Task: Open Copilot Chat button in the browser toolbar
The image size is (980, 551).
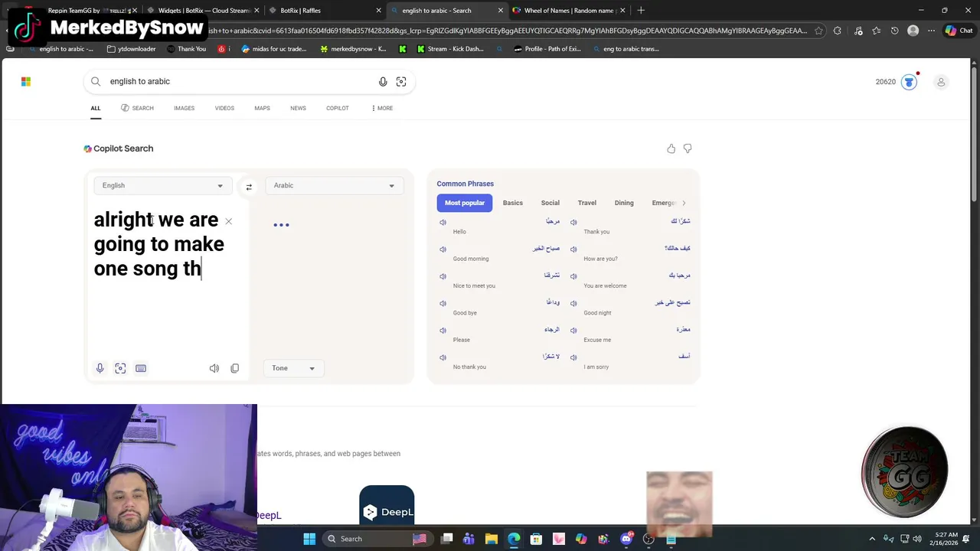Action: click(959, 31)
